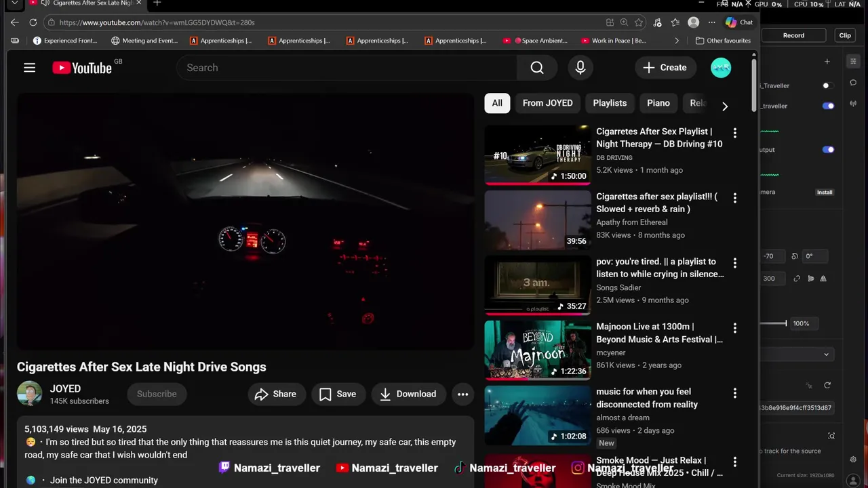Open the browser favourites list icon
Image resolution: width=868 pixels, height=488 pixels.
tap(675, 22)
